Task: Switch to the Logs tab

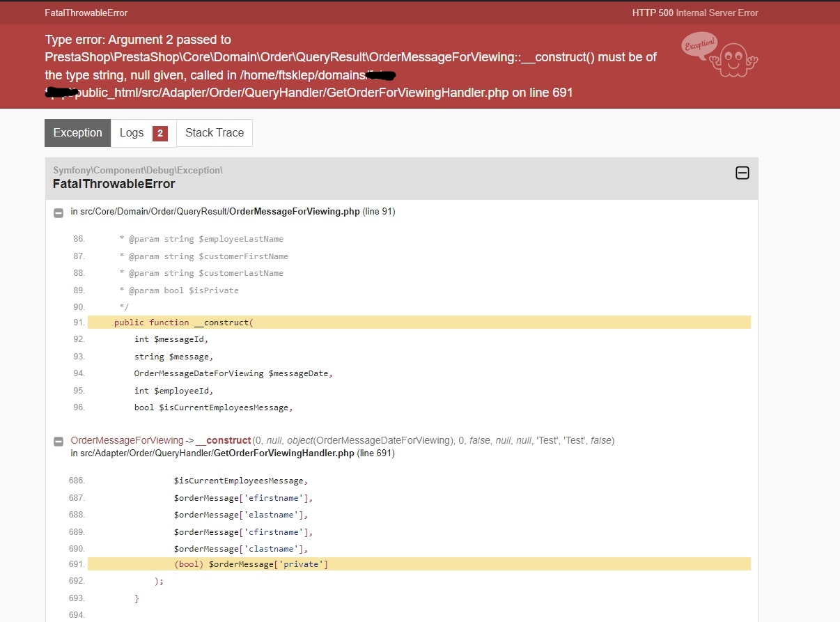Action: click(132, 132)
